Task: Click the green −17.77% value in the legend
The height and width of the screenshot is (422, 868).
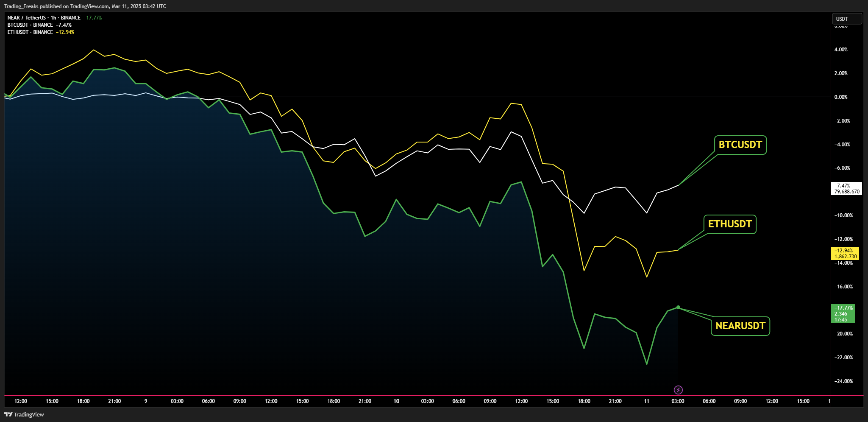Action: click(93, 18)
